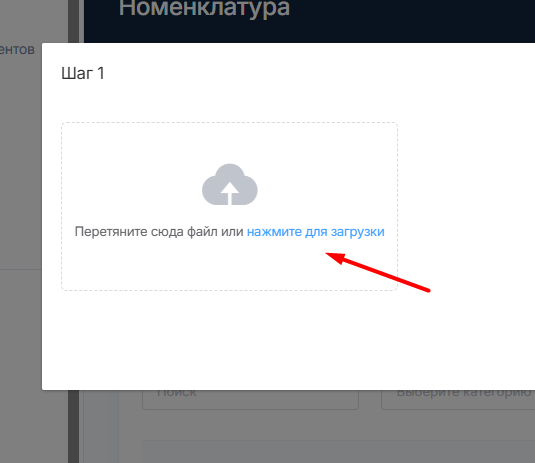Viewport: 535px width, 463px height.
Task: Open the 'нажмите для загрузки' upload link
Action: (x=316, y=232)
